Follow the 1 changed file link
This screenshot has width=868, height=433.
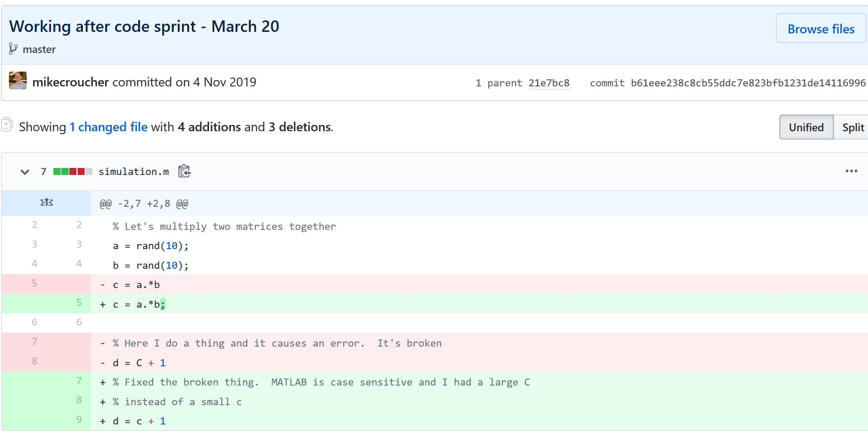click(x=108, y=127)
